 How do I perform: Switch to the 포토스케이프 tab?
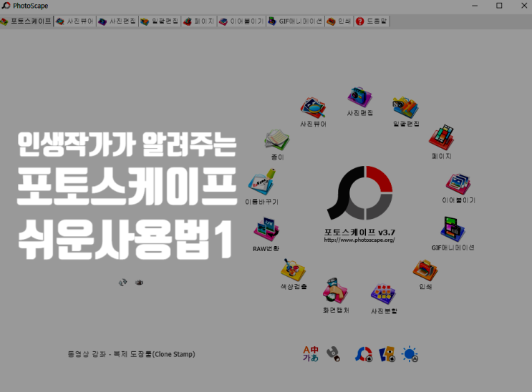(26, 21)
